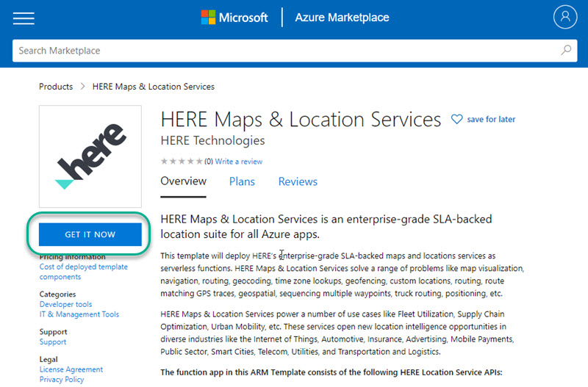
Task: Open IT & Management Tools category
Action: coord(79,314)
